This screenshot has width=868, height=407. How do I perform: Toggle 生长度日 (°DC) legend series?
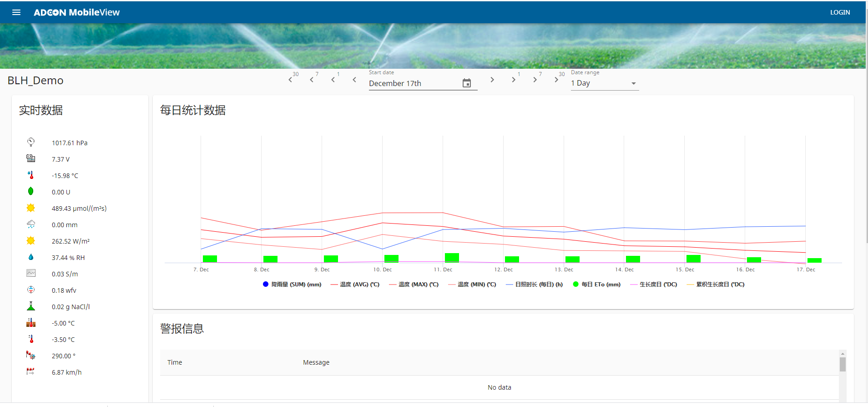[654, 284]
